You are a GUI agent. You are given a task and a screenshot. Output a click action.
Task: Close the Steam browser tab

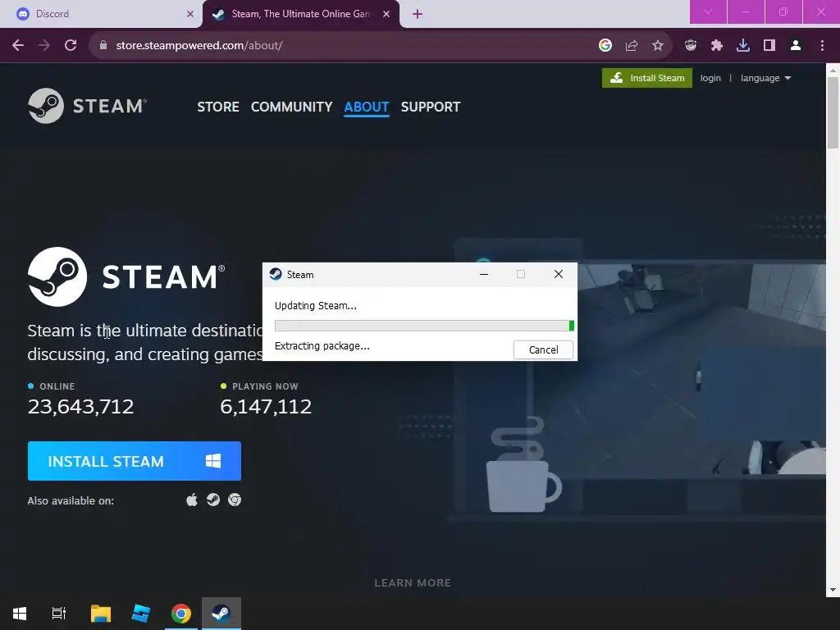click(386, 14)
